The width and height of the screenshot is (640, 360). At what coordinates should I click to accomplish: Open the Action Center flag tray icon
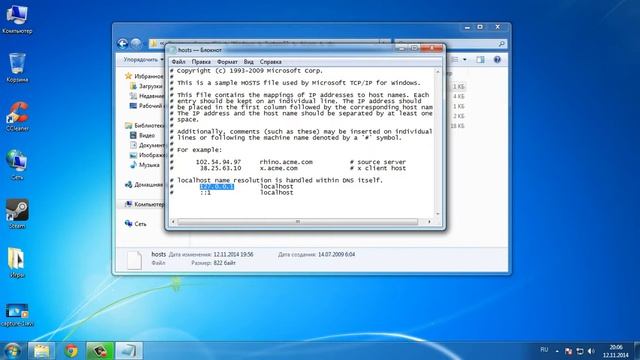click(569, 351)
